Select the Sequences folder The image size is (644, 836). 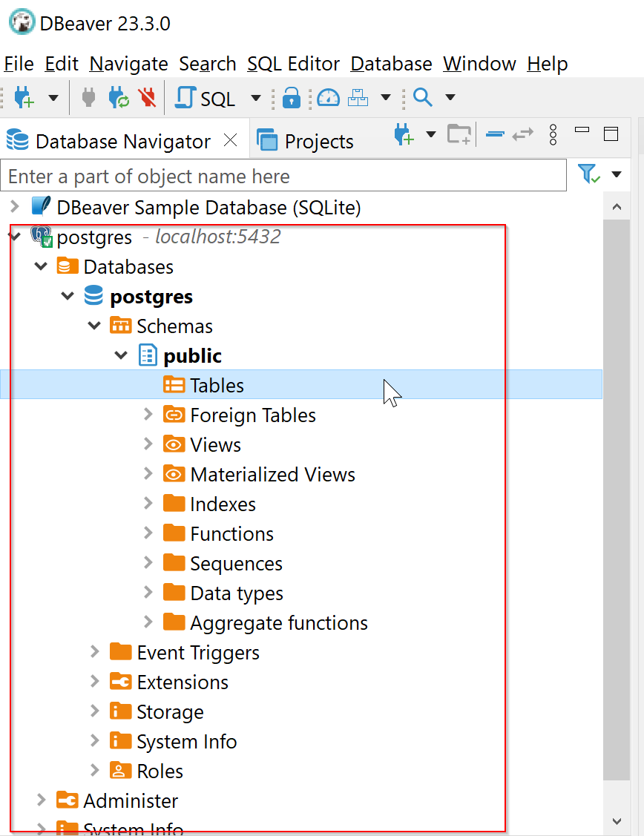pos(236,564)
